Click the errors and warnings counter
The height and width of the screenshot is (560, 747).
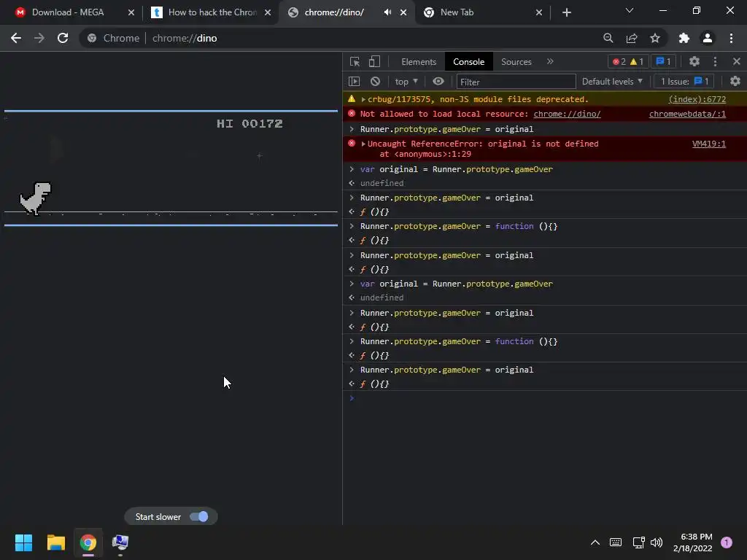628,61
